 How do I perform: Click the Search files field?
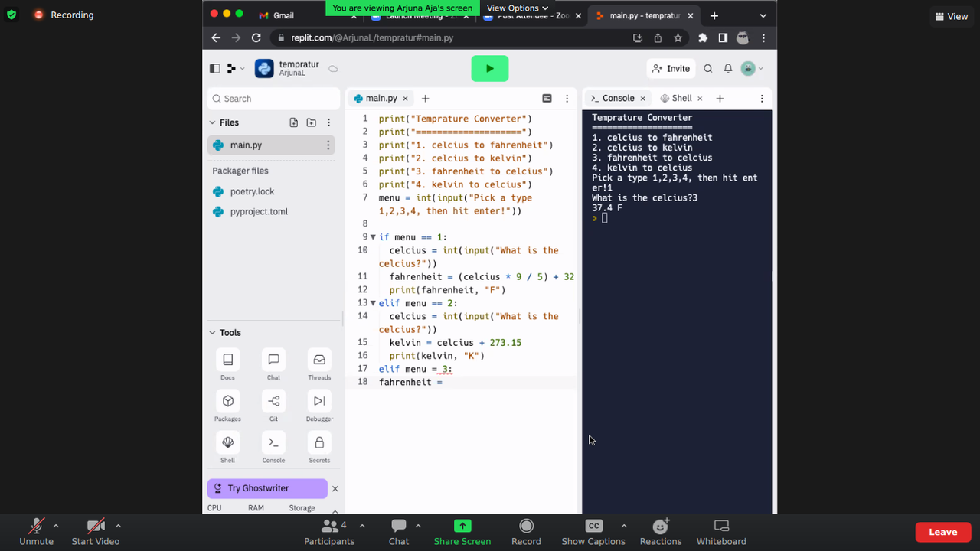[x=273, y=99]
